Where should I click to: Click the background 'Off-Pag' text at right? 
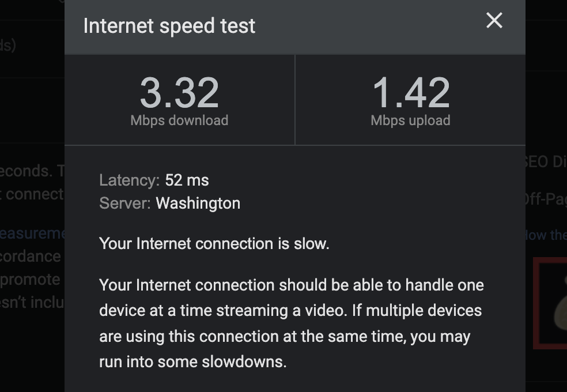(x=545, y=199)
